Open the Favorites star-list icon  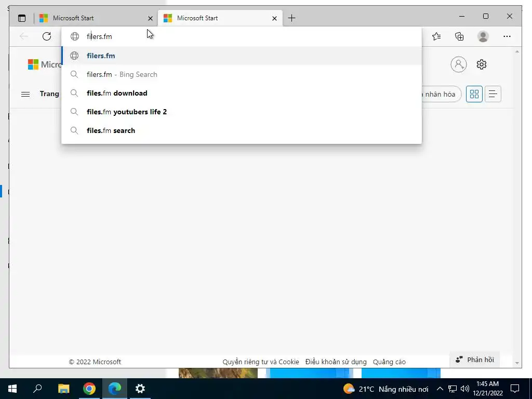[x=436, y=36]
